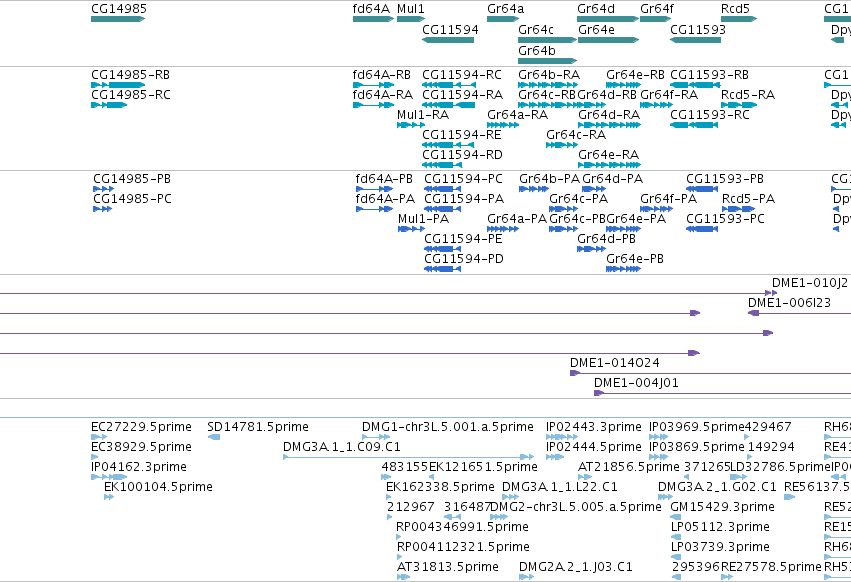
Task: Select transcript CG14985-RB
Action: pos(118,85)
